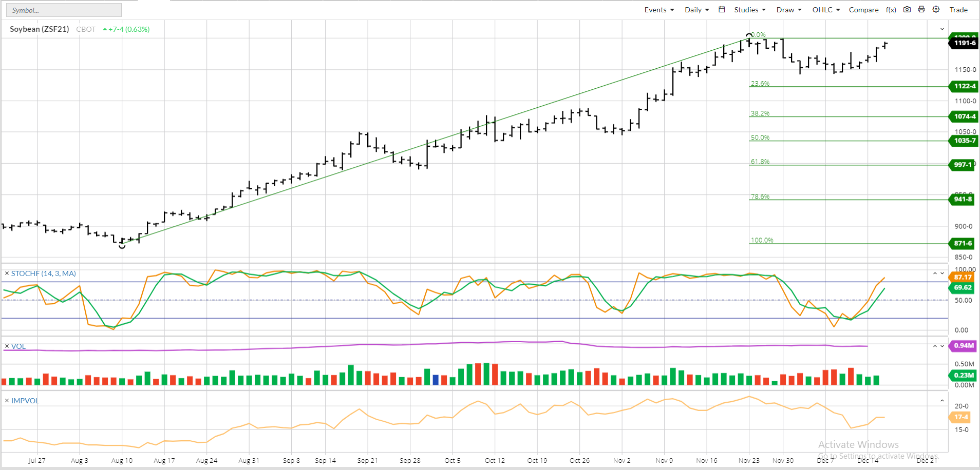Print the chart using printer icon
980x470 pixels.
pos(921,9)
